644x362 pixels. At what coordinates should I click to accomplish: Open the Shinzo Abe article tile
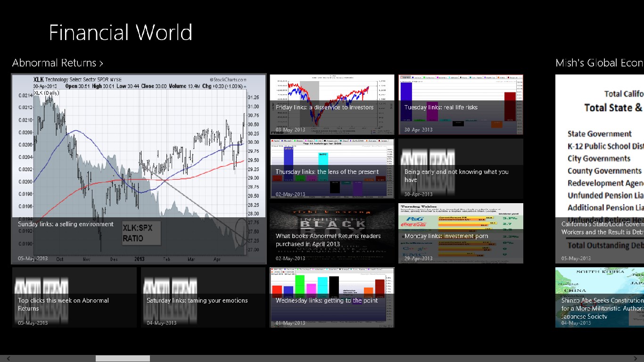tap(599, 297)
